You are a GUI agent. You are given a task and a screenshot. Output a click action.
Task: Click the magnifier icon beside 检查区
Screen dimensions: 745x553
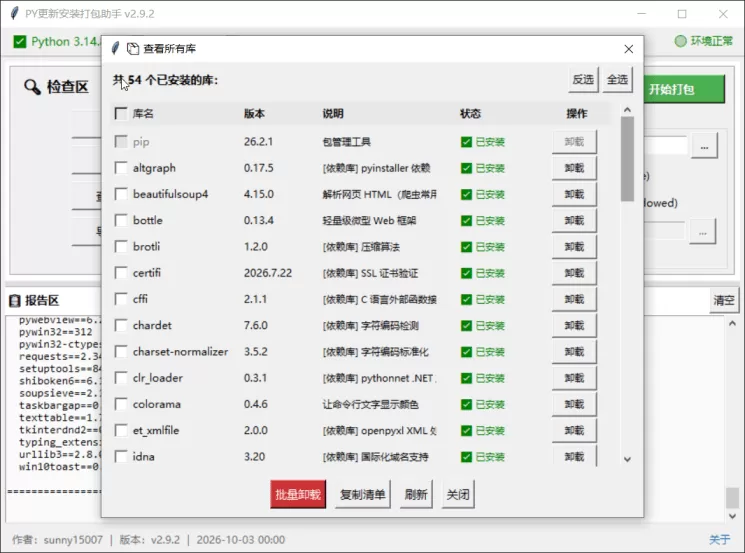(32, 87)
